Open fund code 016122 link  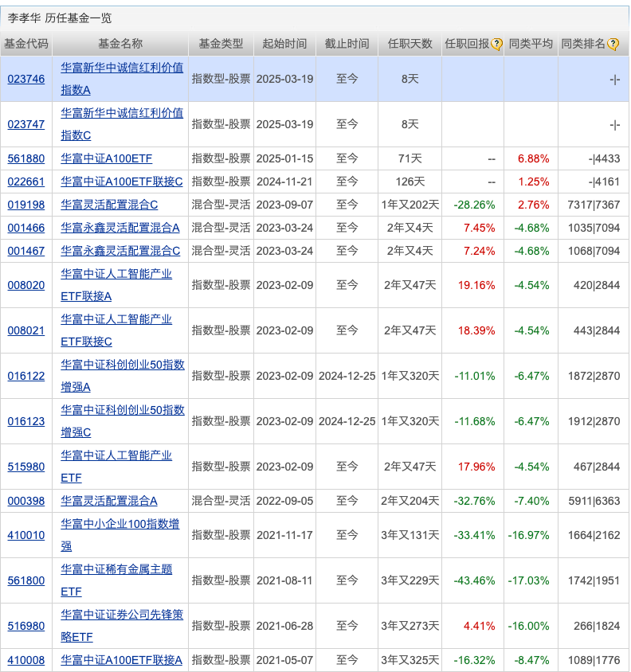(26, 376)
